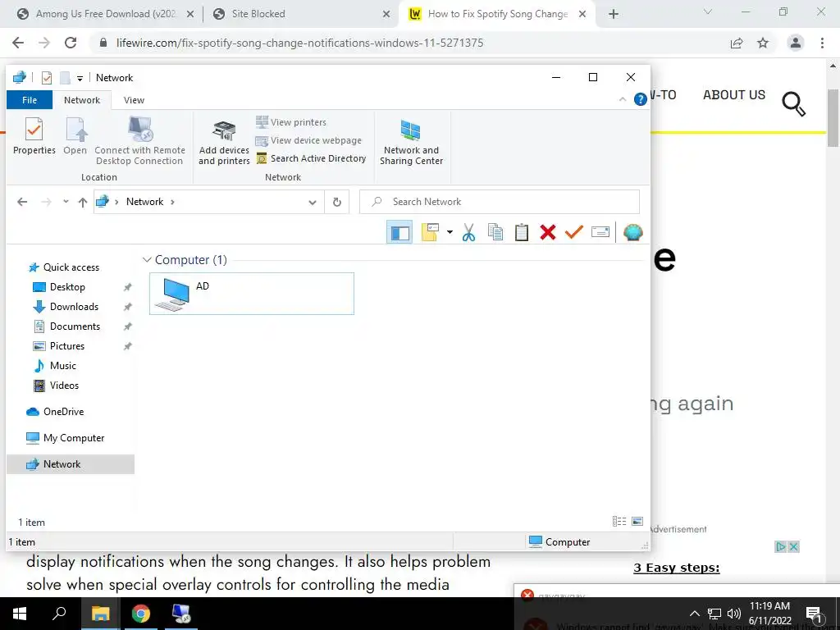Toggle the preview pane toolbar icon

pyautogui.click(x=399, y=232)
